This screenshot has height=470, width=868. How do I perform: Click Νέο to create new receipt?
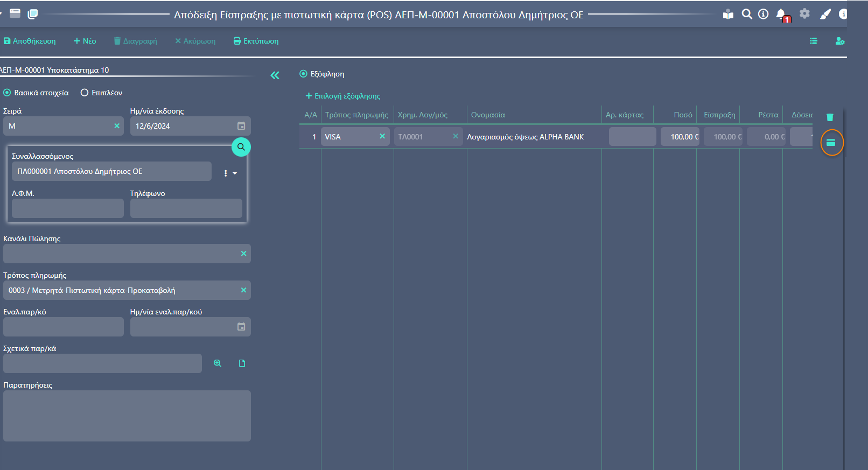85,41
